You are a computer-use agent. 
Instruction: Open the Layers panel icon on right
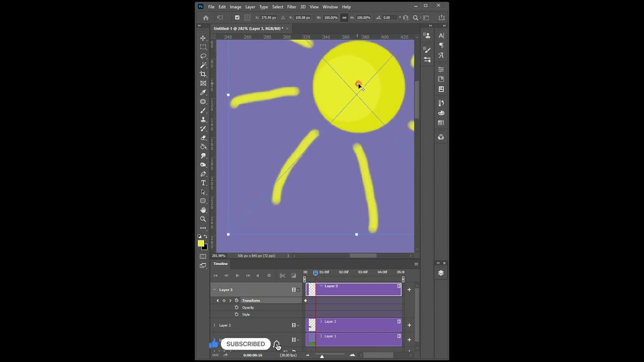(441, 273)
